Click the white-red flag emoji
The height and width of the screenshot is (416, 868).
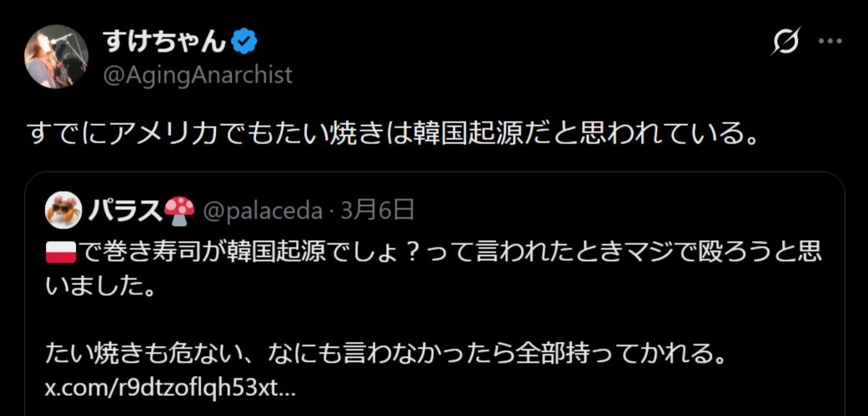click(63, 250)
